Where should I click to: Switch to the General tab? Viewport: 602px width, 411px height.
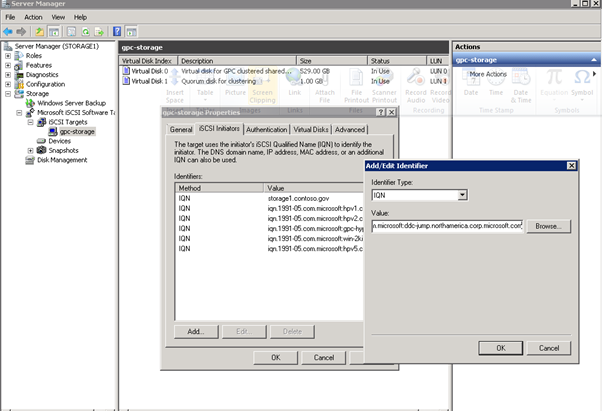click(x=181, y=130)
